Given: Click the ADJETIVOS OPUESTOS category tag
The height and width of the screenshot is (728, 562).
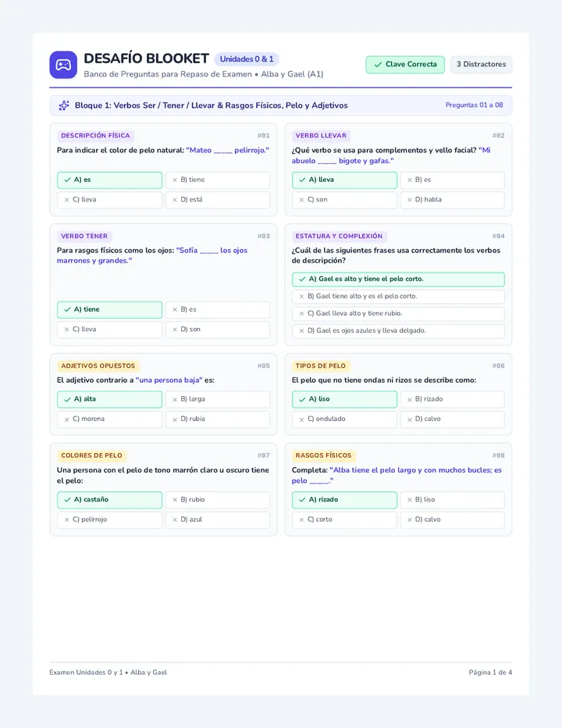Looking at the screenshot, I should [98, 366].
